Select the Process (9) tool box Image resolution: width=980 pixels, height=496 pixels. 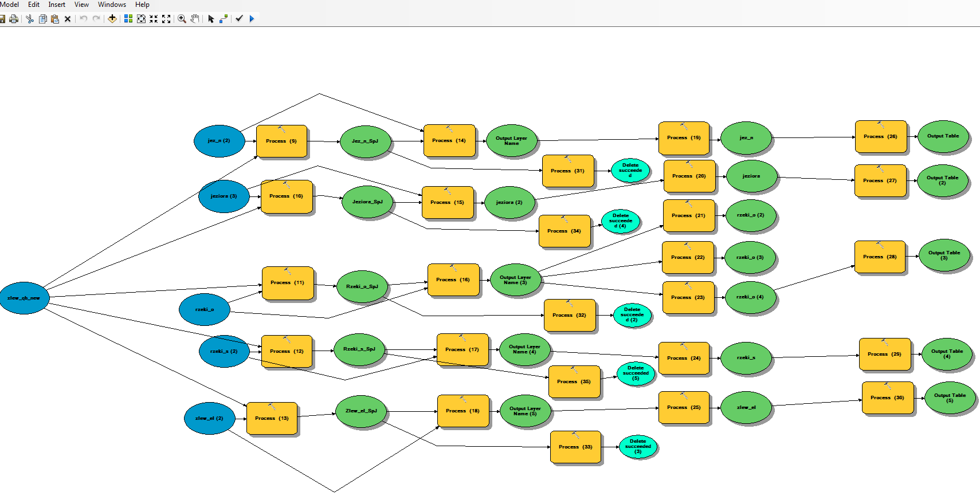[x=281, y=141]
